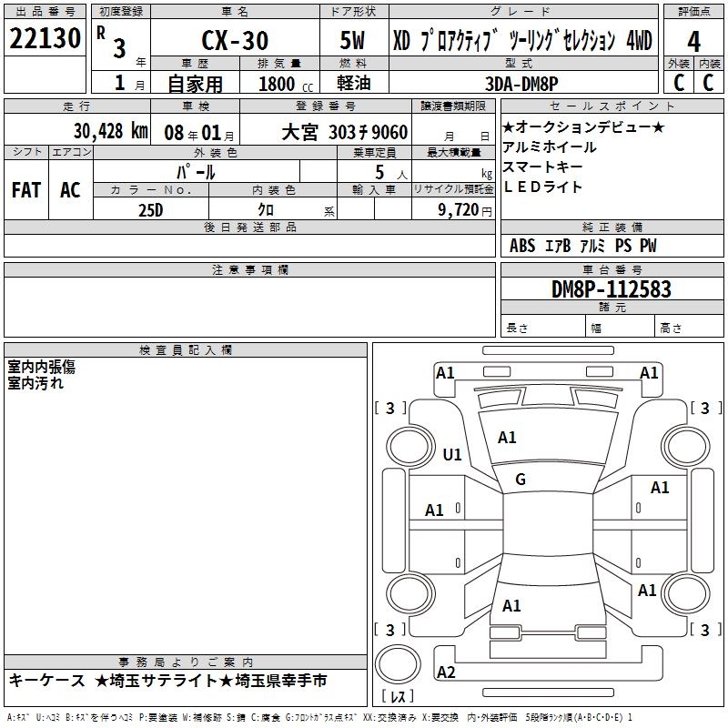Screen dimensions: 728x728
Task: Click the notes field 注意事項欄 area header
Action: point(249,269)
